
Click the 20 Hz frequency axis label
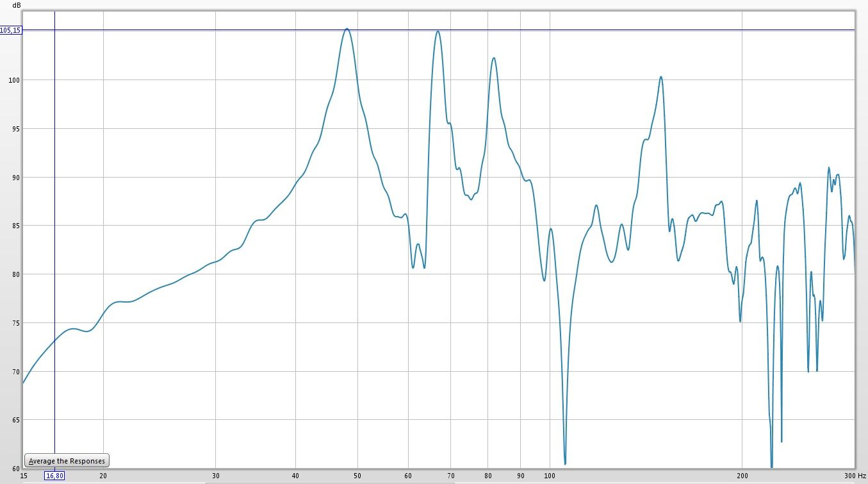(102, 476)
